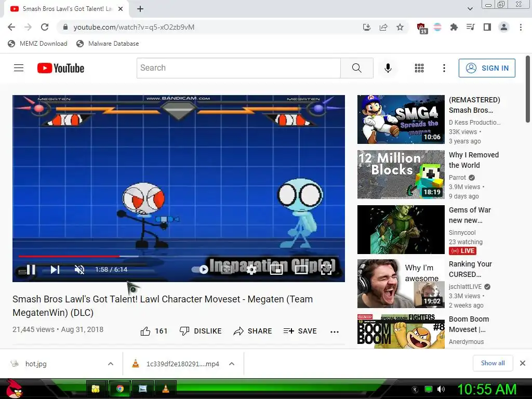
Task: Open YouTube hamburger guide menu
Action: (x=19, y=68)
